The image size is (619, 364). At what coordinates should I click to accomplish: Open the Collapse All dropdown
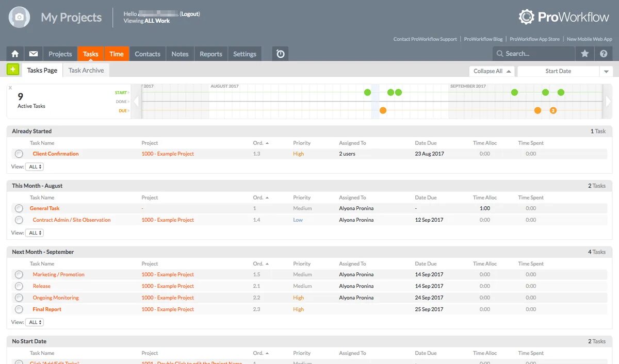coord(492,71)
